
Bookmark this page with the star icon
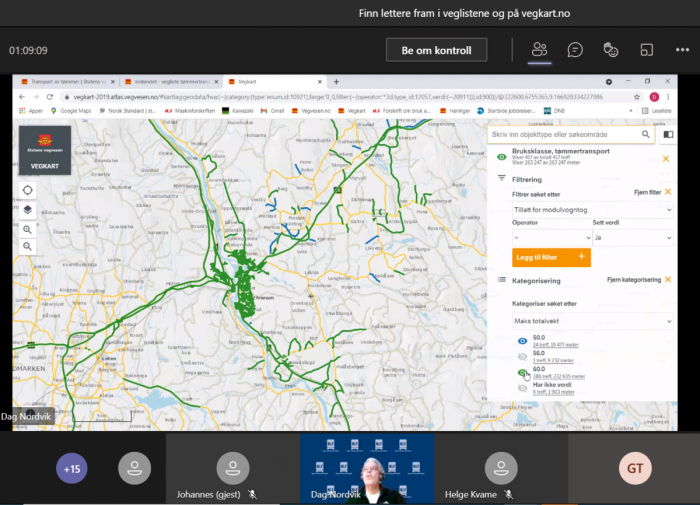click(637, 97)
